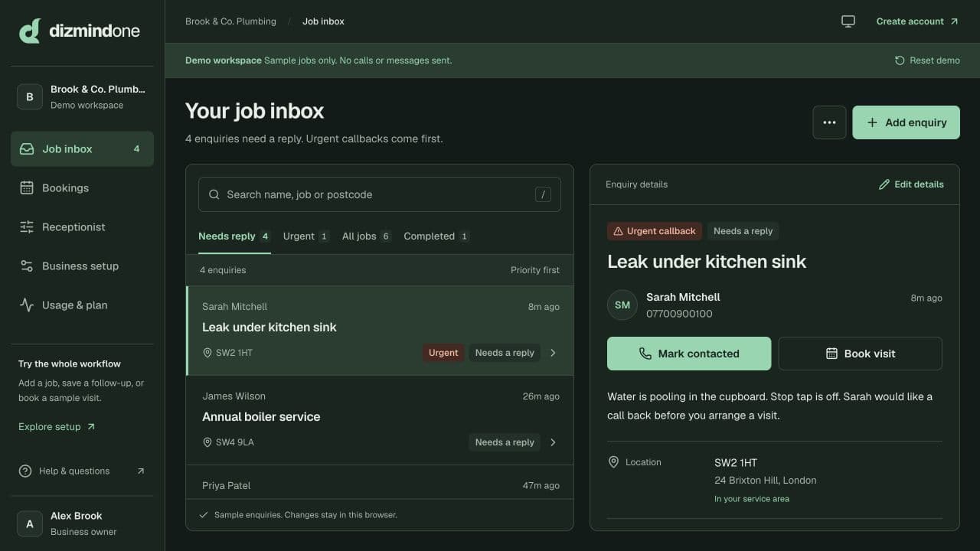This screenshot has width=980, height=551.
Task: Click the B workspace avatar
Action: tap(30, 97)
